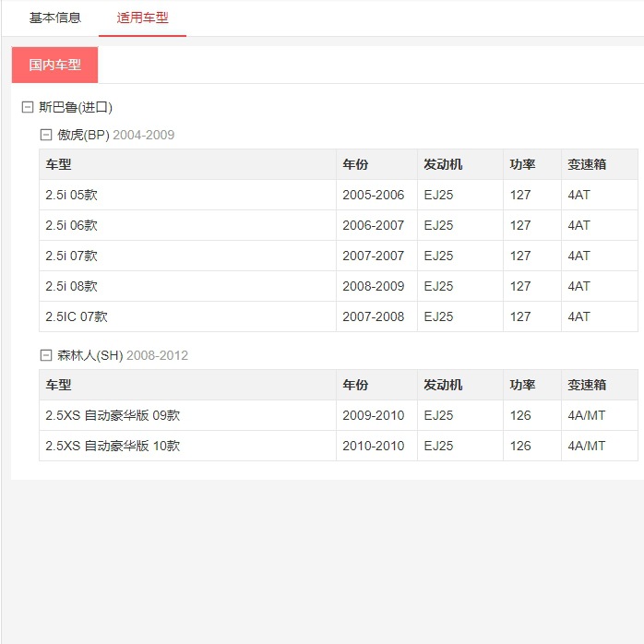Select the 2.5i 06款 model row
The width and height of the screenshot is (644, 644).
tap(339, 225)
